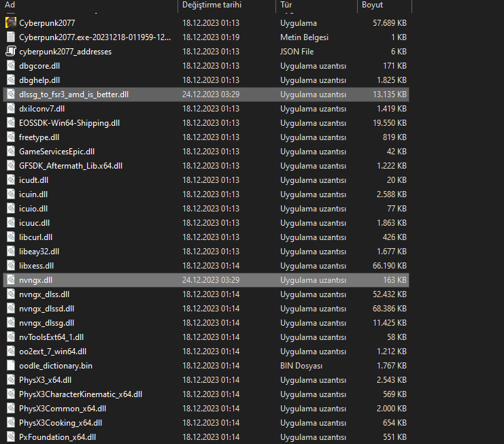
Task: Click the GFSDK_Aftermath_Lib.x64.dll file icon
Action: (x=11, y=166)
